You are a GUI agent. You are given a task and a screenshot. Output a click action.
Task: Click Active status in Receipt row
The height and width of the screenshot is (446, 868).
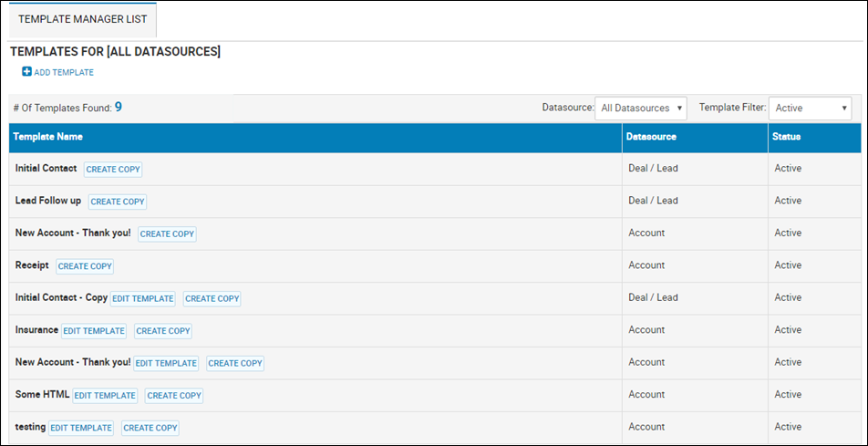pos(788,264)
